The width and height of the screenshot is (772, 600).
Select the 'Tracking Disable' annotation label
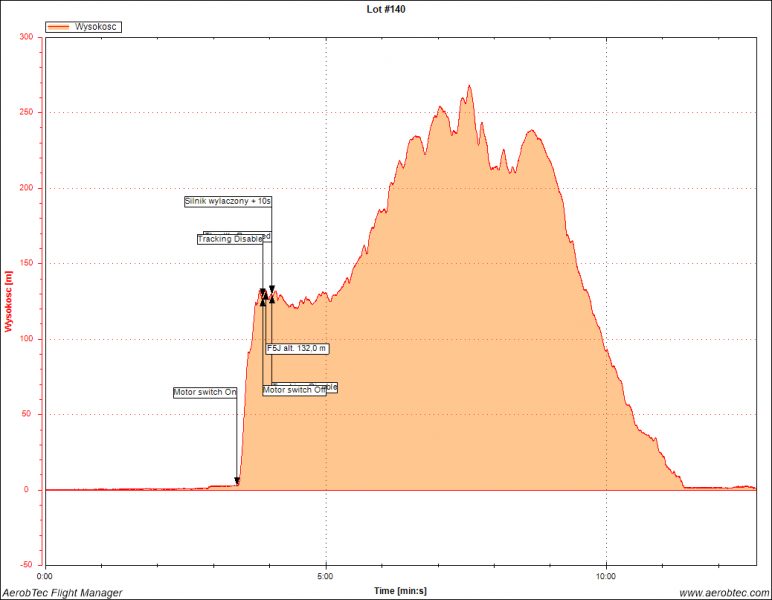coord(230,239)
